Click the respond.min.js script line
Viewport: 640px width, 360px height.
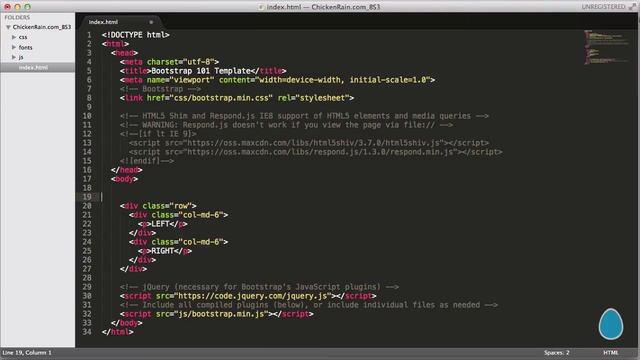[x=316, y=152]
